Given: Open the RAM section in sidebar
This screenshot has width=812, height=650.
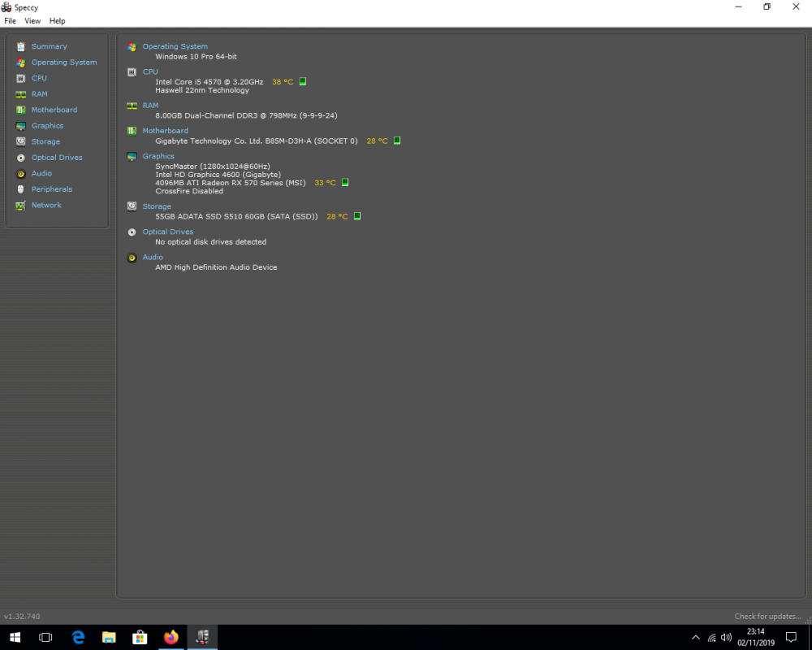Looking at the screenshot, I should click(39, 93).
